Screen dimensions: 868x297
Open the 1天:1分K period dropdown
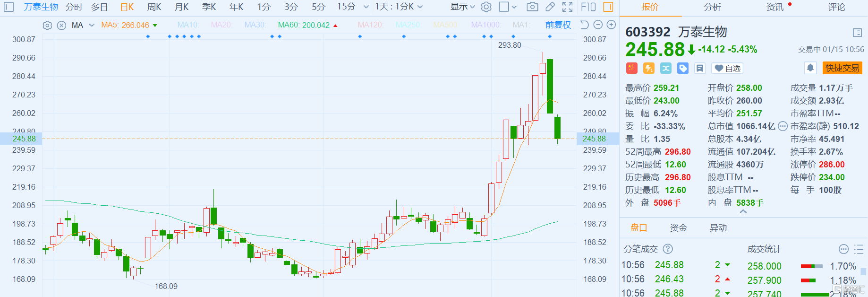[399, 7]
